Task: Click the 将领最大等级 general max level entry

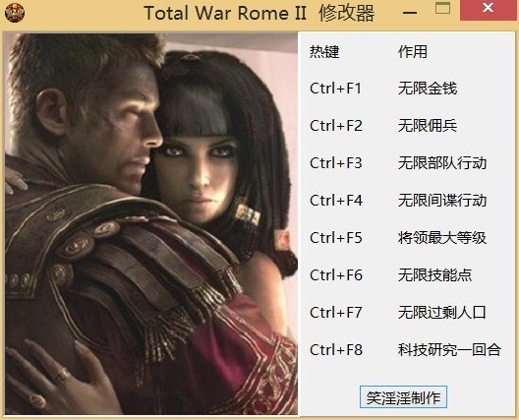Action: [x=442, y=238]
